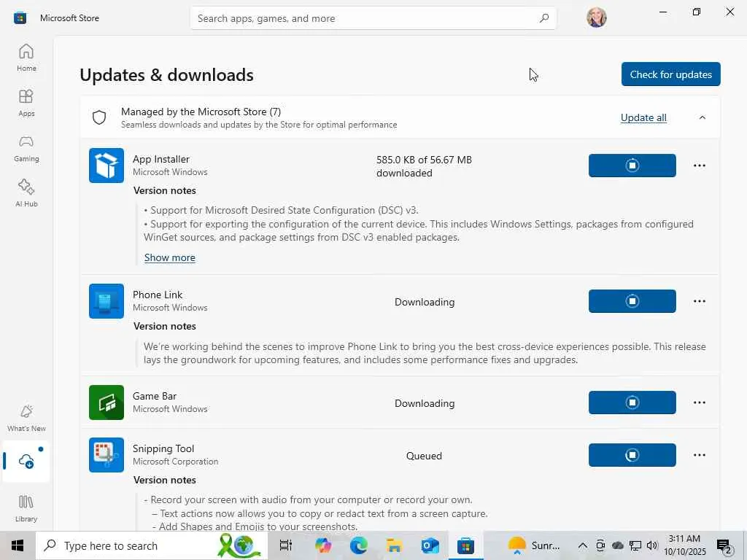The height and width of the screenshot is (560, 747).
Task: Click the taskbar Type here to search box
Action: click(x=152, y=545)
